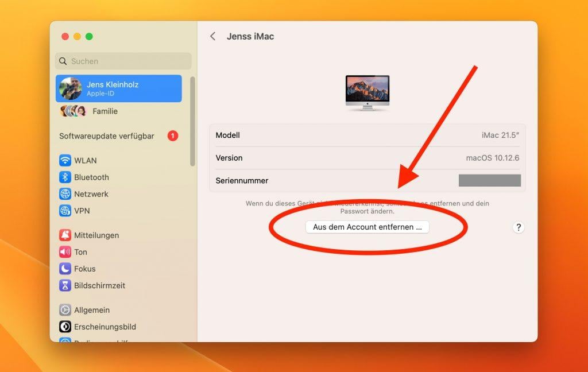The width and height of the screenshot is (588, 372).
Task: Select Jens Kleinholz Apple-ID entry
Action: pyautogui.click(x=118, y=88)
